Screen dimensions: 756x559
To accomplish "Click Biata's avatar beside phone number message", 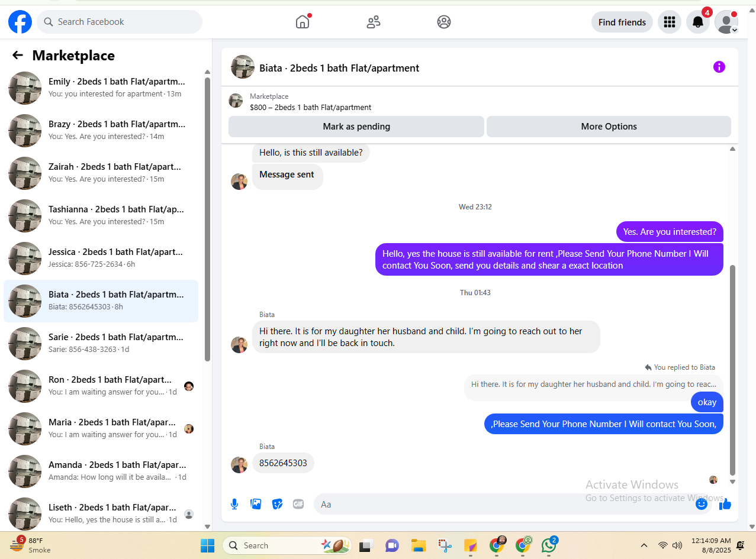I will click(x=239, y=464).
